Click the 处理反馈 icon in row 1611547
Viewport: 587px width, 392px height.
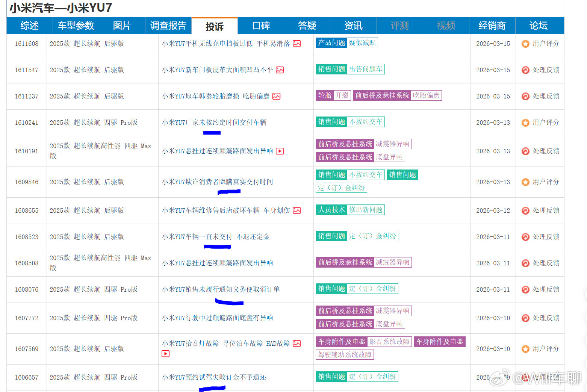[525, 70]
